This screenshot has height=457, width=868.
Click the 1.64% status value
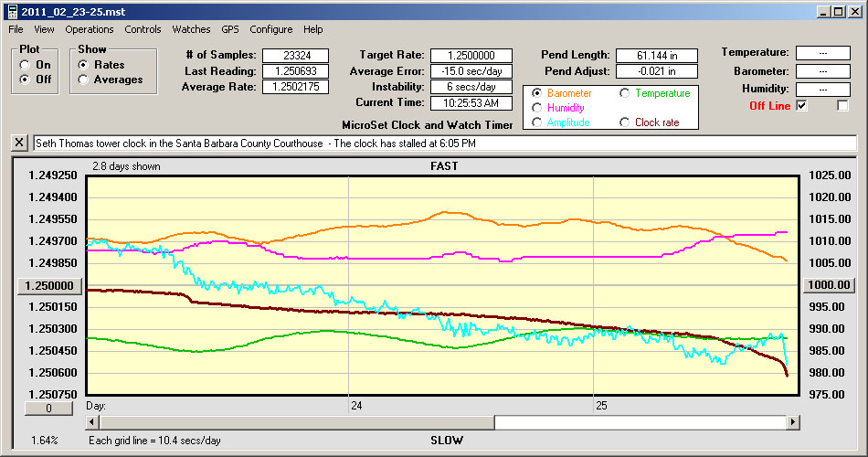tap(44, 441)
